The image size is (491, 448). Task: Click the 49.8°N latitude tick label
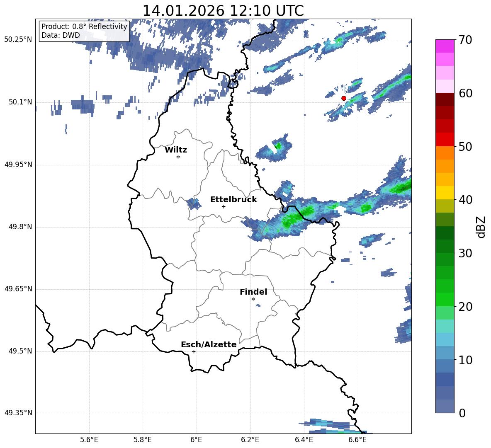tap(20, 227)
